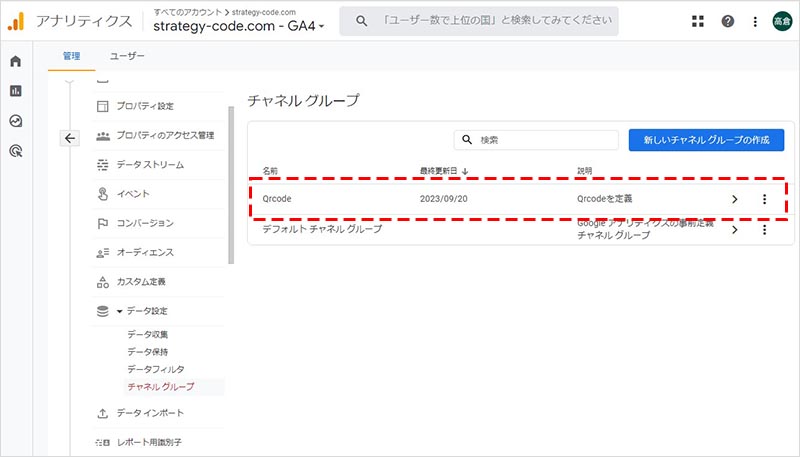Open the Reports icon in left rail
Image resolution: width=800 pixels, height=457 pixels.
click(x=15, y=91)
